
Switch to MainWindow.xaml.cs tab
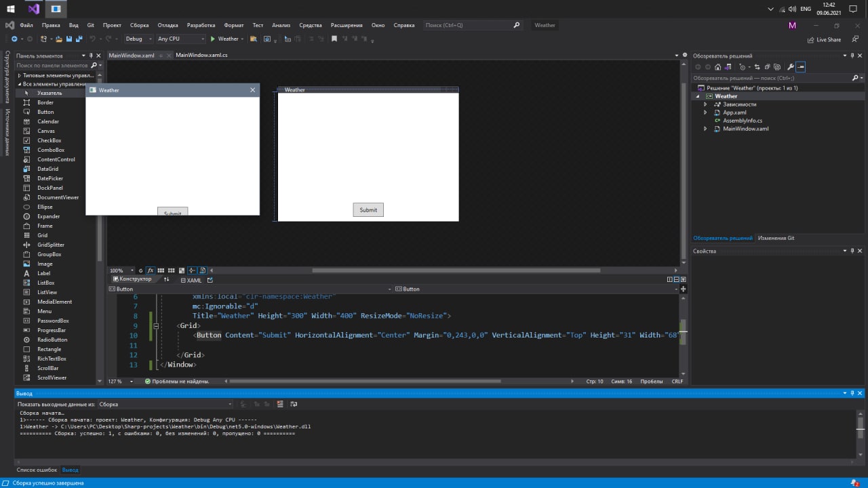tap(201, 55)
